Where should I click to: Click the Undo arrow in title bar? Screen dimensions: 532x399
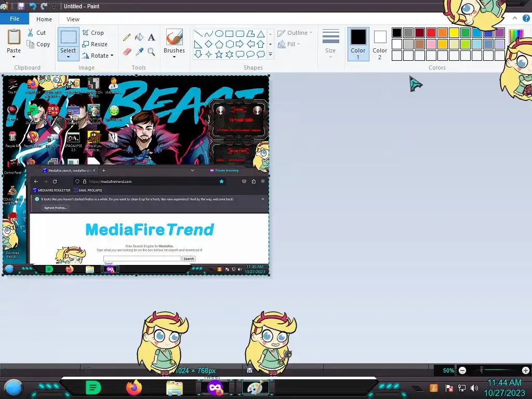[x=33, y=6]
